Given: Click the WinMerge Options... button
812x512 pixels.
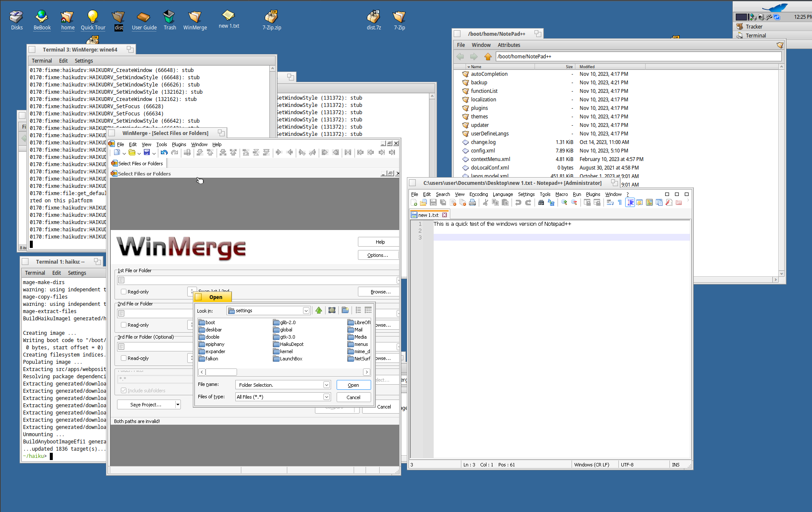Looking at the screenshot, I should pos(378,255).
